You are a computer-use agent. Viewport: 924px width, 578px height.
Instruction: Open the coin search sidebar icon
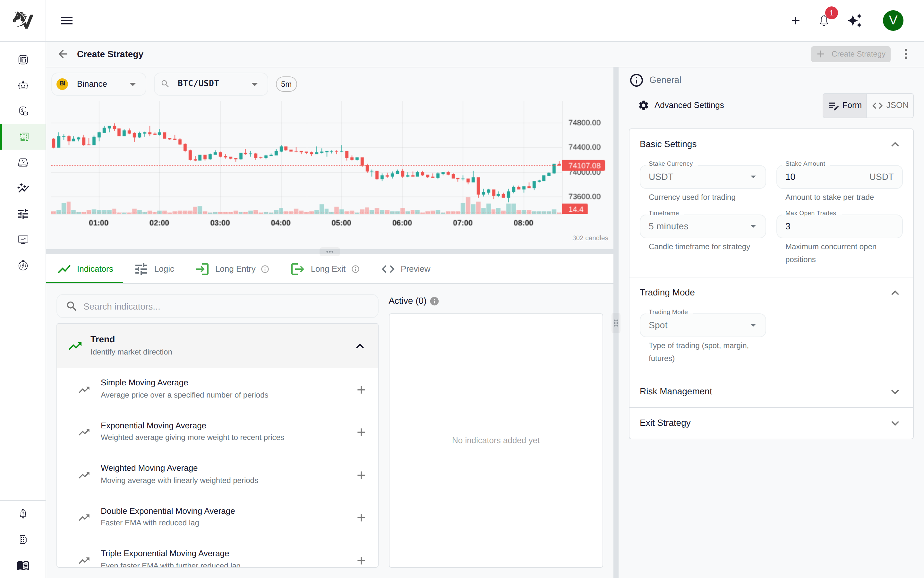[23, 111]
